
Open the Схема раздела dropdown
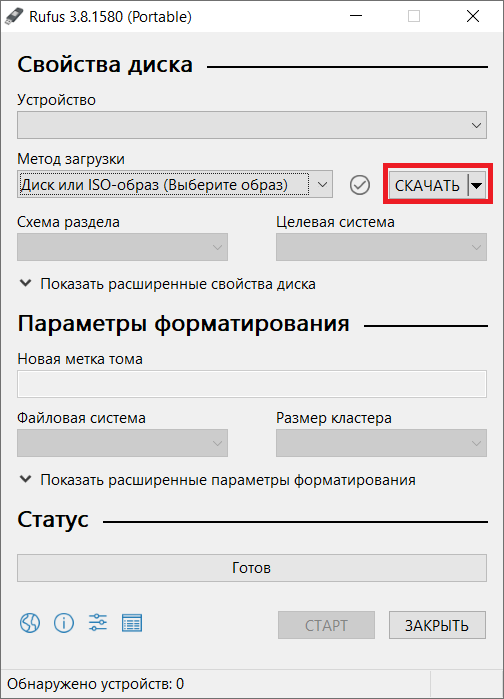coord(122,247)
